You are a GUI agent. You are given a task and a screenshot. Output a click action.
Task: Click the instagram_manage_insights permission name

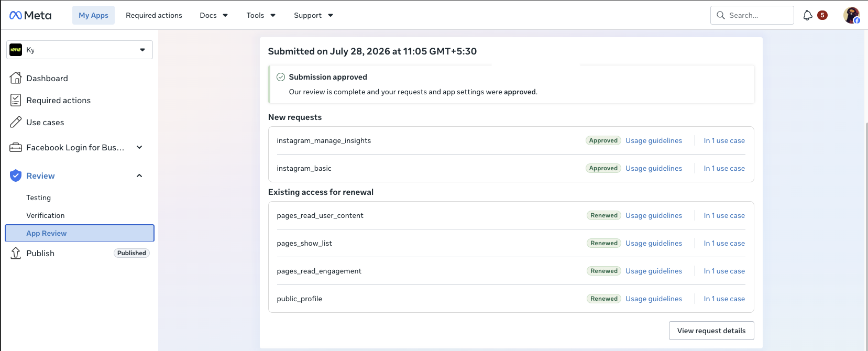click(x=324, y=140)
